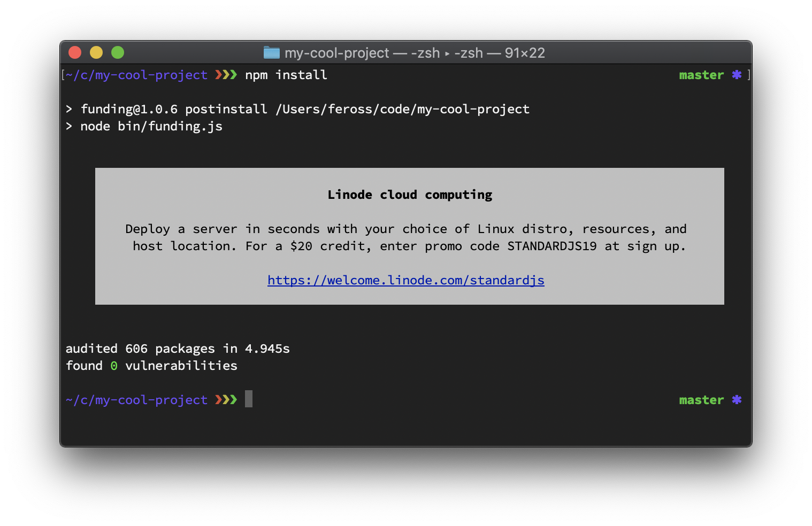812x526 pixels.
Task: Open the welcome.linode.com/standardjs link
Action: [405, 280]
